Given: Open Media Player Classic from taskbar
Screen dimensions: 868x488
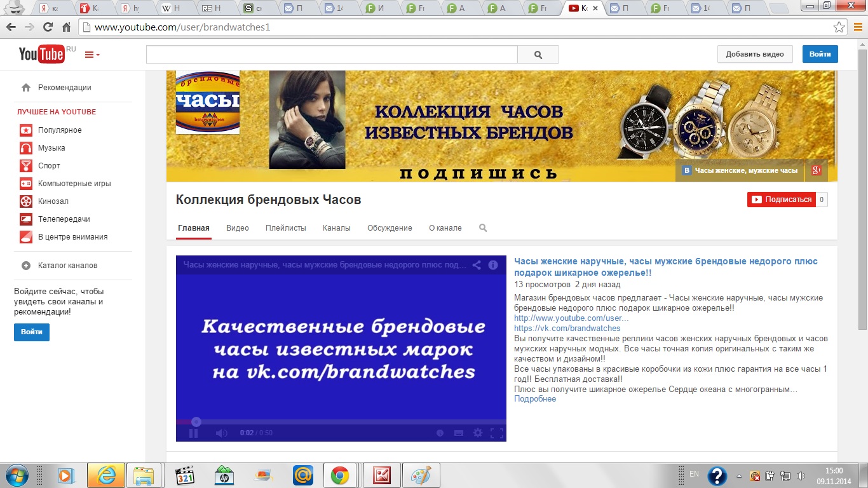Looking at the screenshot, I should (184, 475).
